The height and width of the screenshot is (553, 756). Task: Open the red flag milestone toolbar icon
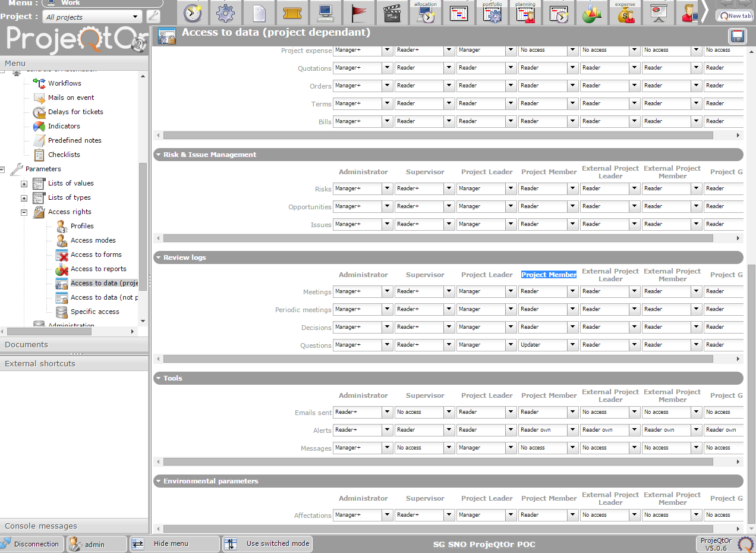pos(358,13)
